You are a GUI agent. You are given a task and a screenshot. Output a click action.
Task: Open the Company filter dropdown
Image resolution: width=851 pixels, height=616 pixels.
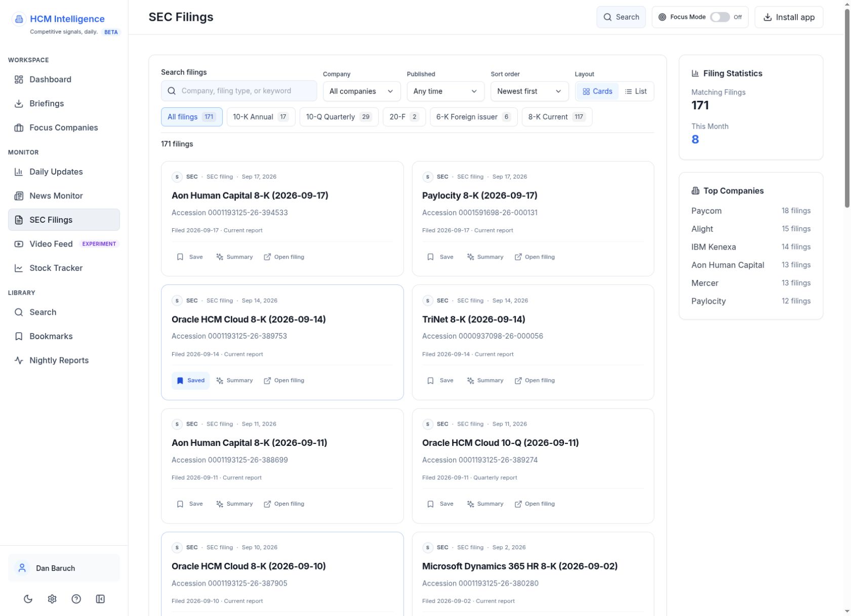click(361, 91)
